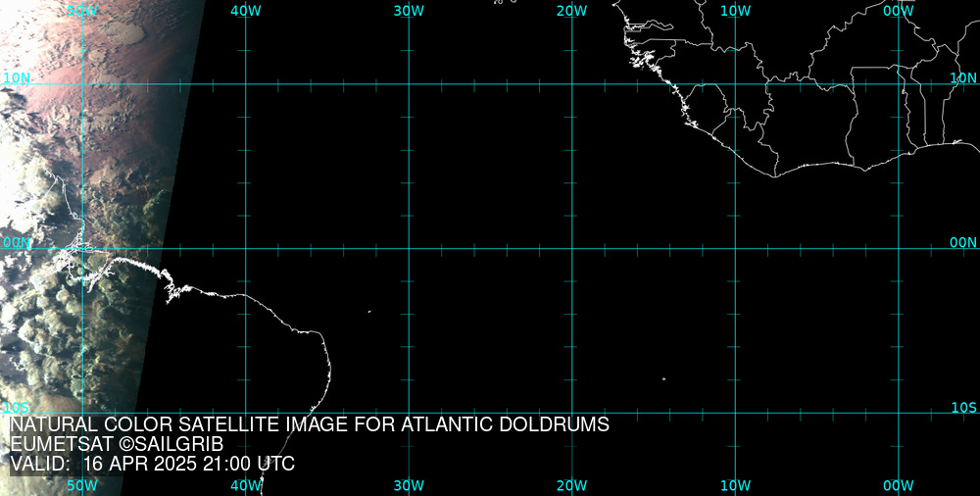Image resolution: width=980 pixels, height=496 pixels.
Task: Select the 20W label along the bottom edge
Action: [x=572, y=485]
